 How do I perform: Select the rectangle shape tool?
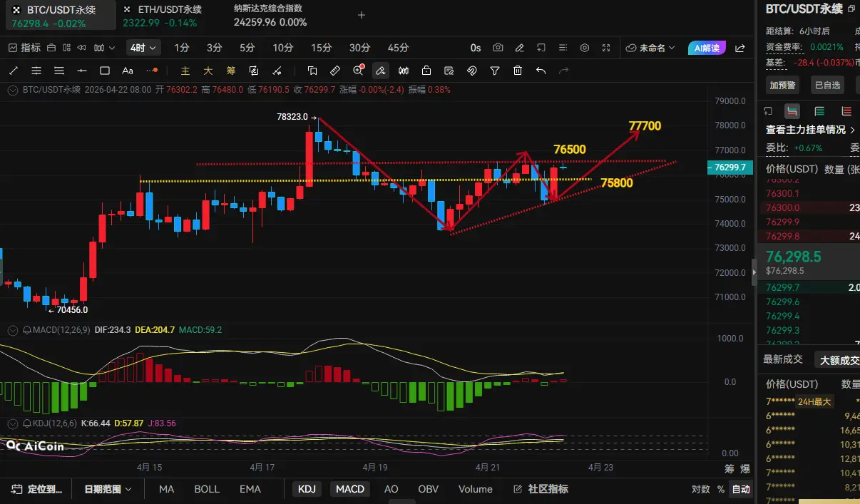(x=105, y=71)
